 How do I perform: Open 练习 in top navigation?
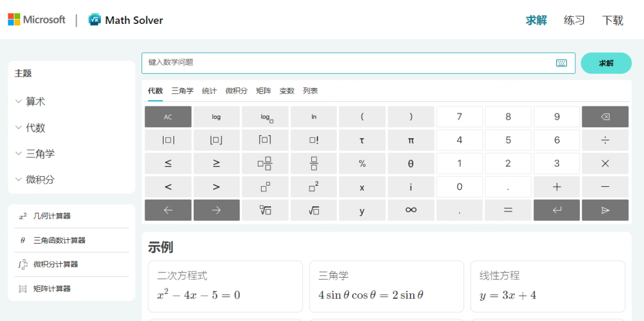pos(574,20)
